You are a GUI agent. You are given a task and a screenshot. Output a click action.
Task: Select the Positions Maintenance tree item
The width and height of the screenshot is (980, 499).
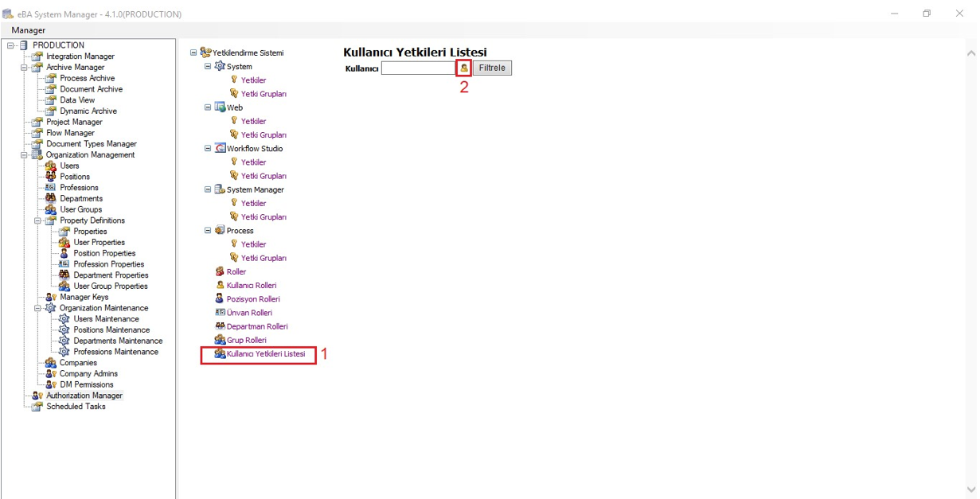tap(111, 330)
